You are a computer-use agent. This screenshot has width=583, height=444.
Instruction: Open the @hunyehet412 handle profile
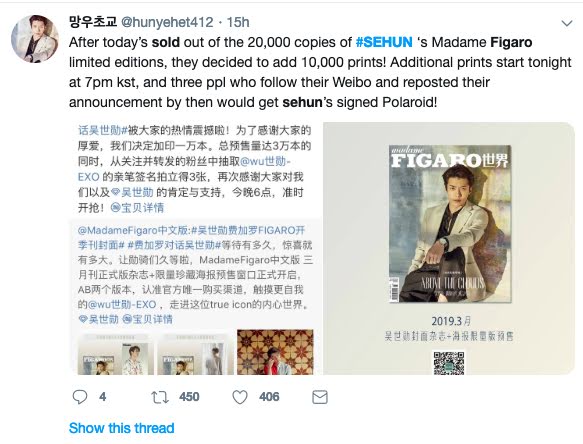[x=167, y=22]
